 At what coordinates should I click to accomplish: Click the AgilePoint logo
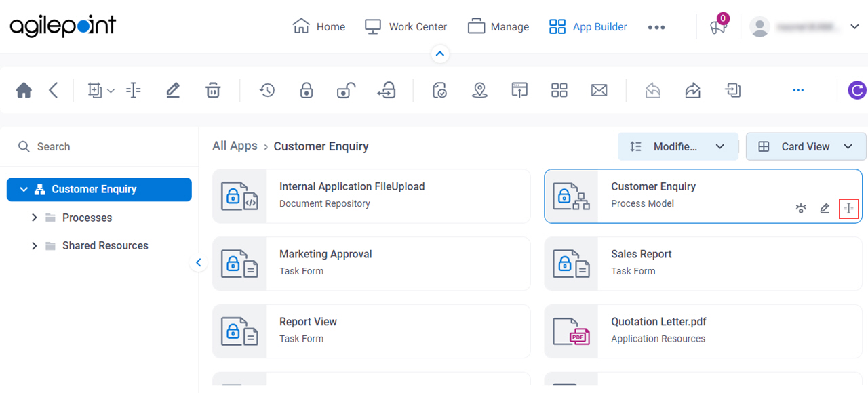(x=62, y=26)
